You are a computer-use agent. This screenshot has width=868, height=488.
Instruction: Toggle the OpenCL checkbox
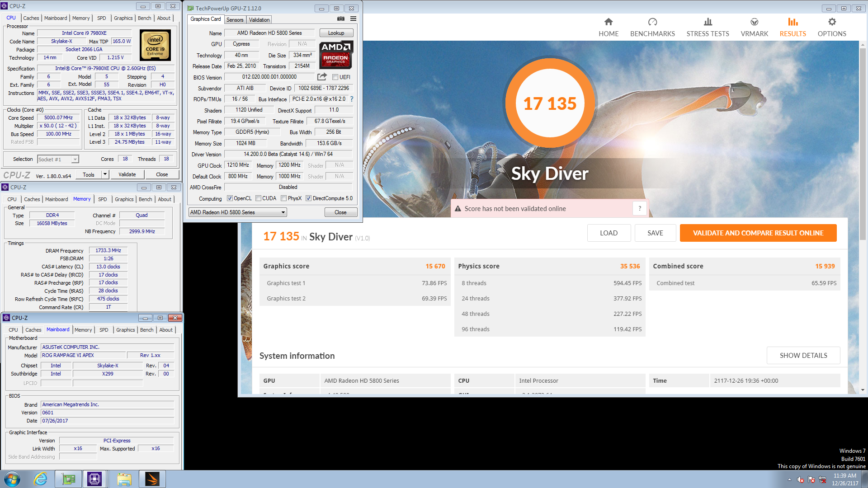coord(230,198)
